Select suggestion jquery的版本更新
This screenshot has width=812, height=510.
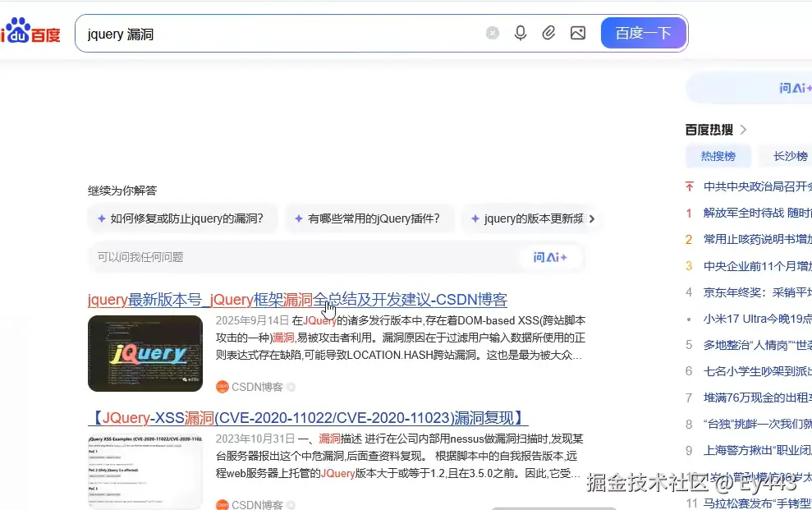(x=528, y=218)
